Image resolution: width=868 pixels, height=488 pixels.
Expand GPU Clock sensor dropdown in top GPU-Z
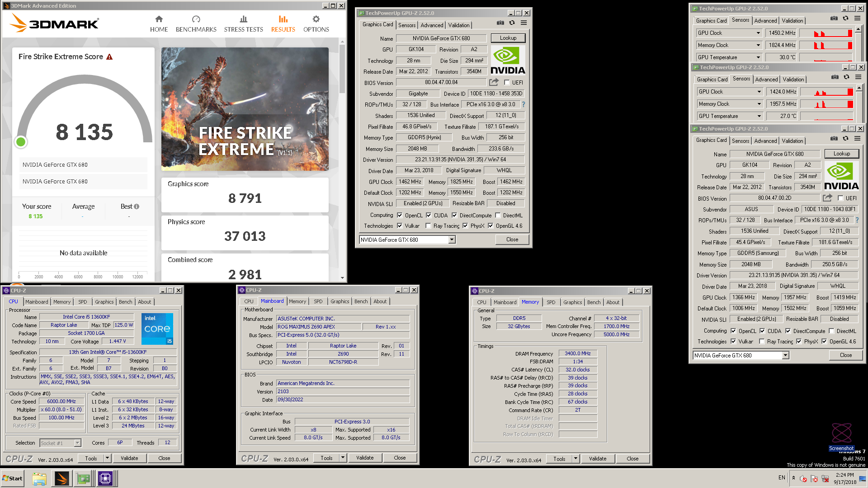click(x=758, y=33)
